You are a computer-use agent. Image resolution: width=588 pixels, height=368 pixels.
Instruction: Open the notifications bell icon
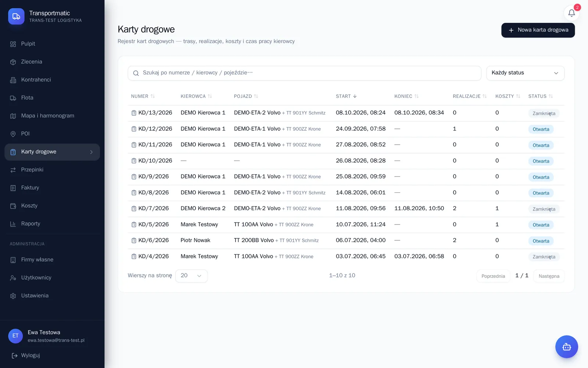tap(571, 13)
